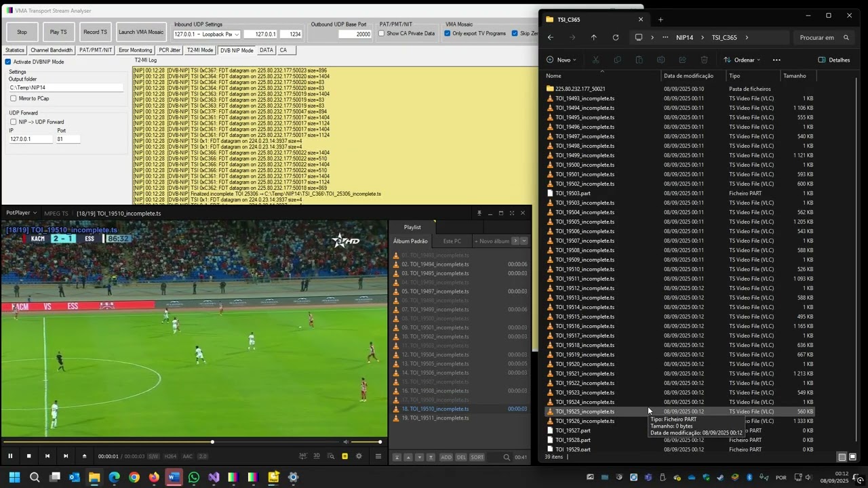Viewport: 868px width, 488px height.
Task: Switch Explorer to large icons view
Action: click(x=853, y=457)
